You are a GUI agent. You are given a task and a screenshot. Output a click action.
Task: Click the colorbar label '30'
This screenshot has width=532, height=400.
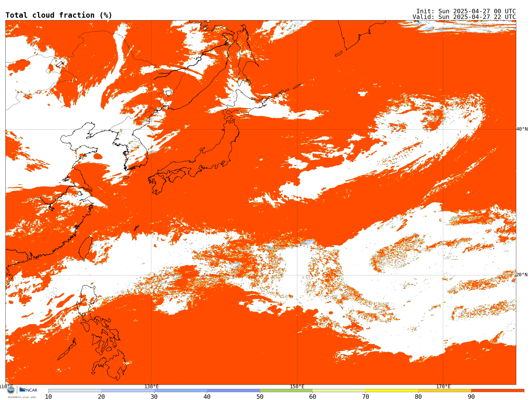click(154, 397)
